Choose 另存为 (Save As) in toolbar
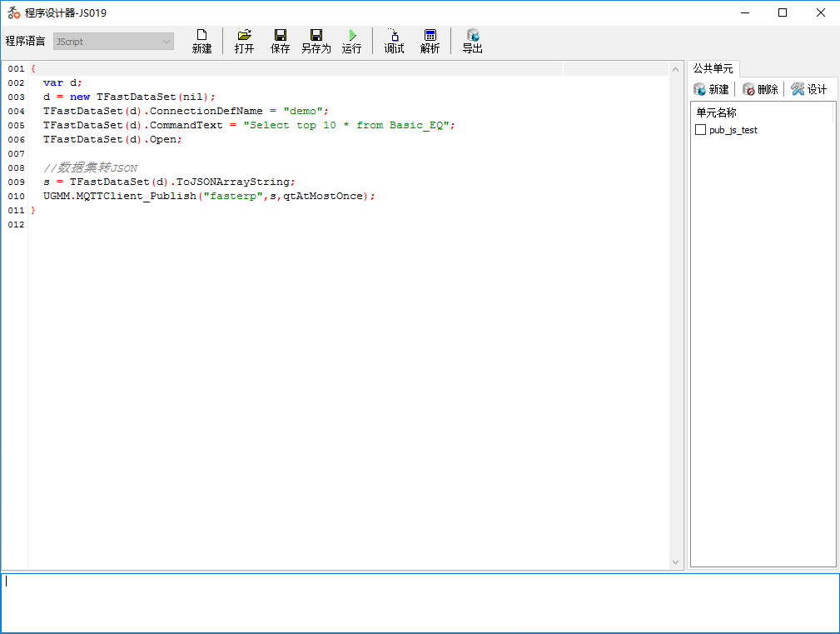The height and width of the screenshot is (634, 840). pyautogui.click(x=316, y=42)
